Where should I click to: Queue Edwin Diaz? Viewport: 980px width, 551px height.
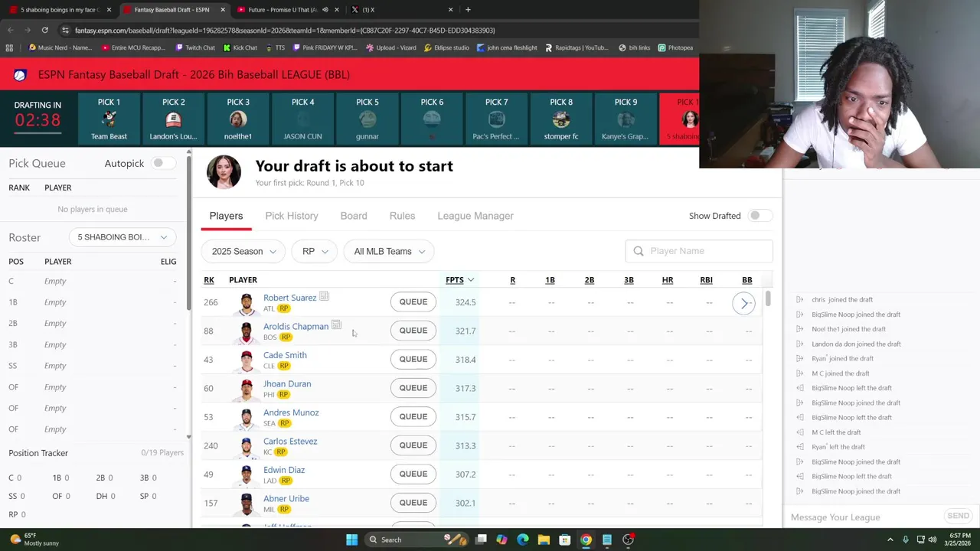tap(413, 474)
